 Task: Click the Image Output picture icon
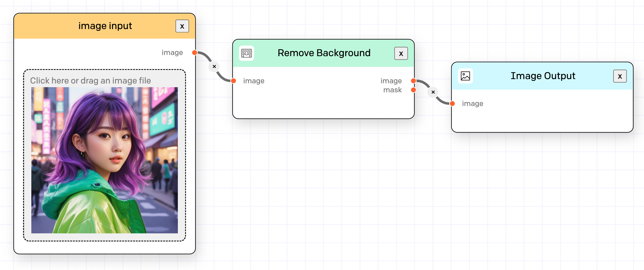pyautogui.click(x=465, y=76)
